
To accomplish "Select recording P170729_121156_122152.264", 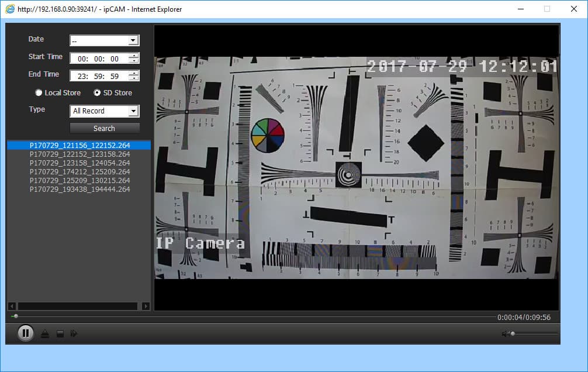I will click(x=79, y=145).
